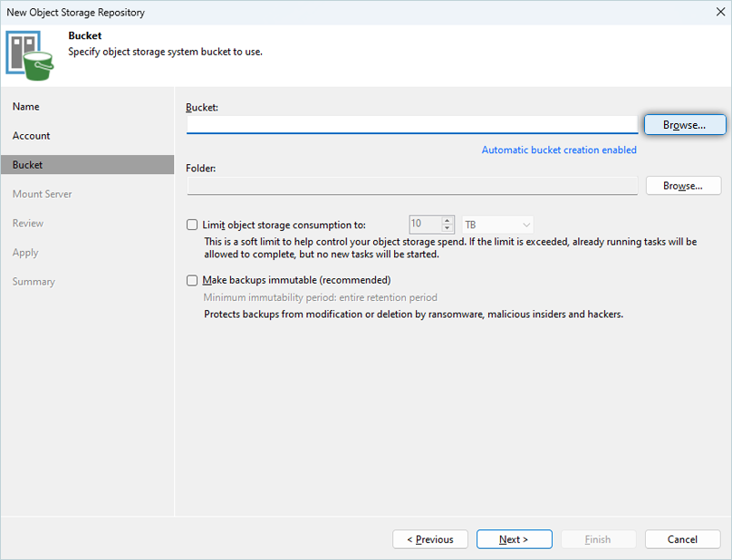Decrease storage limit with down arrow
This screenshot has height=560, width=732.
point(448,228)
